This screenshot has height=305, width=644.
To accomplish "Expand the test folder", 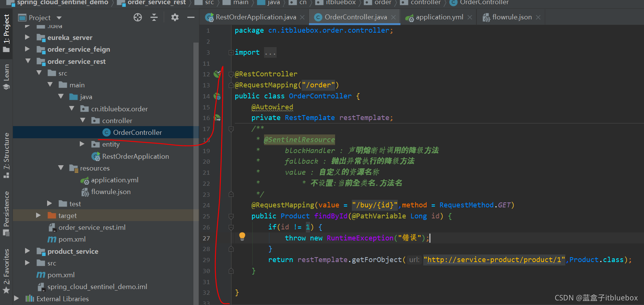I will click(49, 204).
